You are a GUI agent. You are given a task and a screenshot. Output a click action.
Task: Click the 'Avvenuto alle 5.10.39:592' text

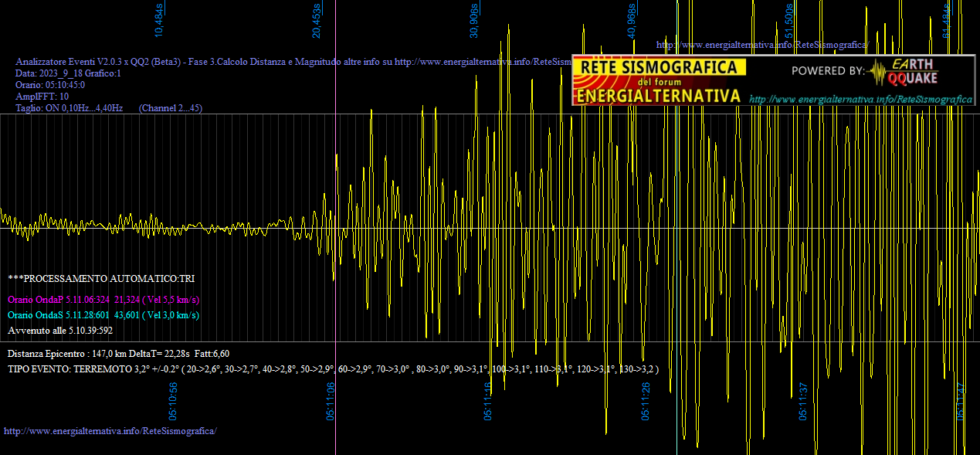point(60,330)
